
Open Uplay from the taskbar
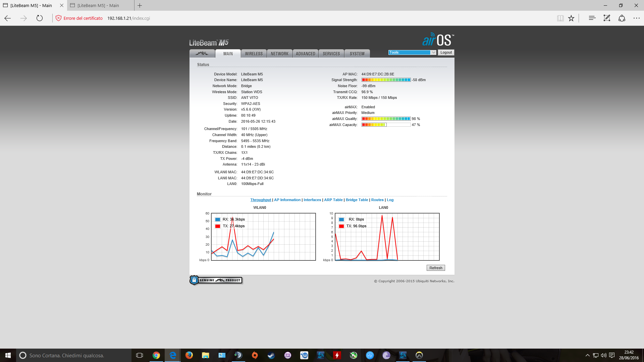304,355
